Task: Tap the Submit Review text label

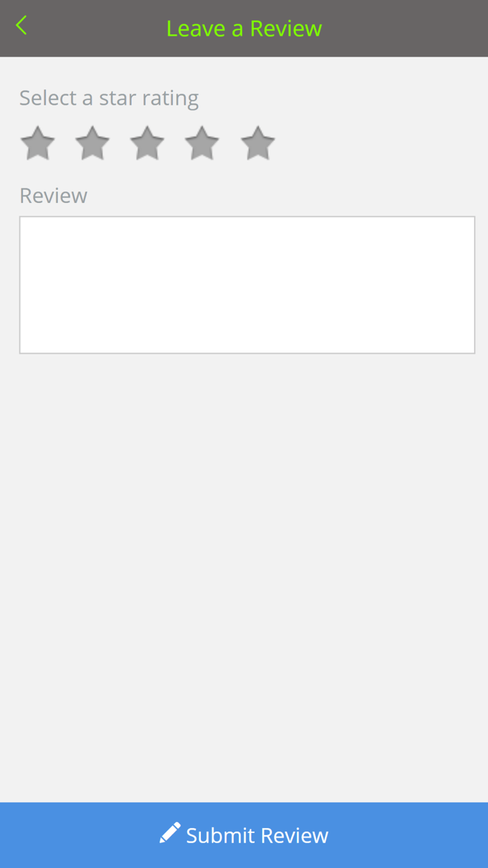Action: pos(257,835)
